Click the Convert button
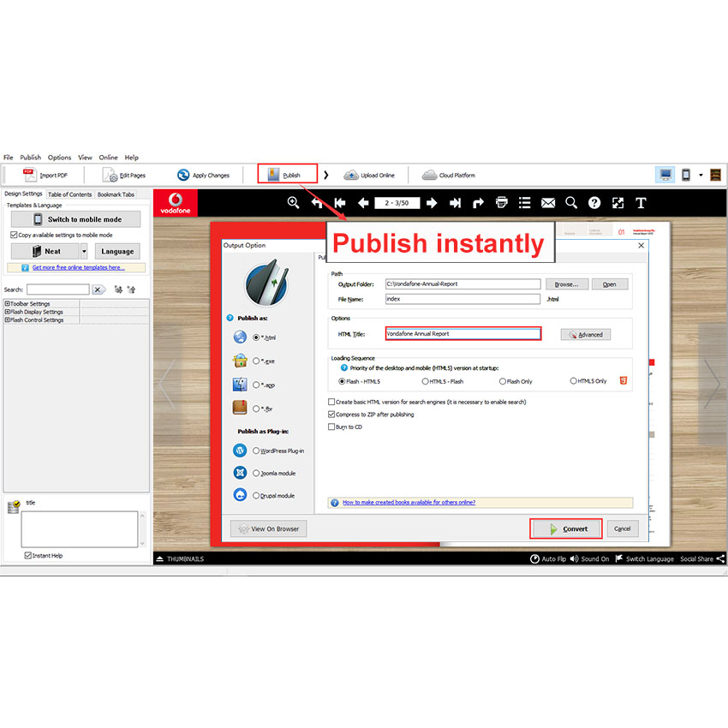Image resolution: width=728 pixels, height=728 pixels. (566, 528)
